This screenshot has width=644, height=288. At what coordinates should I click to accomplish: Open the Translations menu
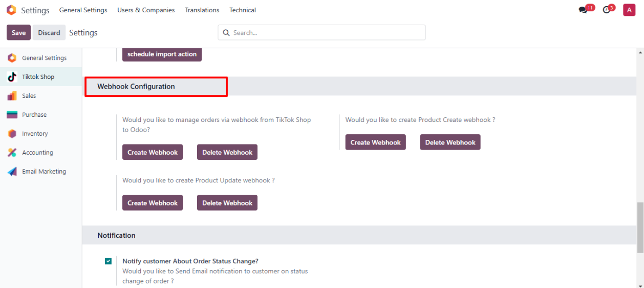pos(202,10)
